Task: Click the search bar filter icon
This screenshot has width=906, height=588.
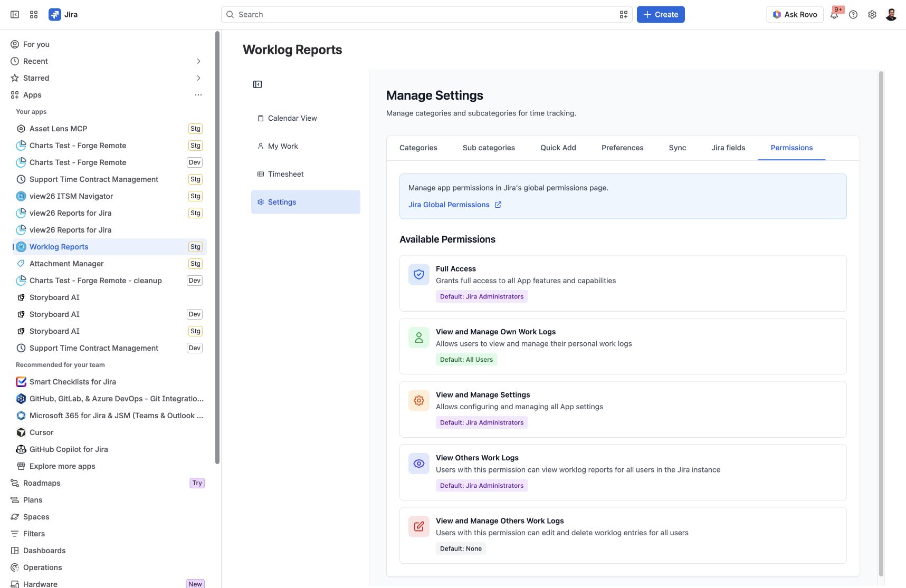Action: 624,15
